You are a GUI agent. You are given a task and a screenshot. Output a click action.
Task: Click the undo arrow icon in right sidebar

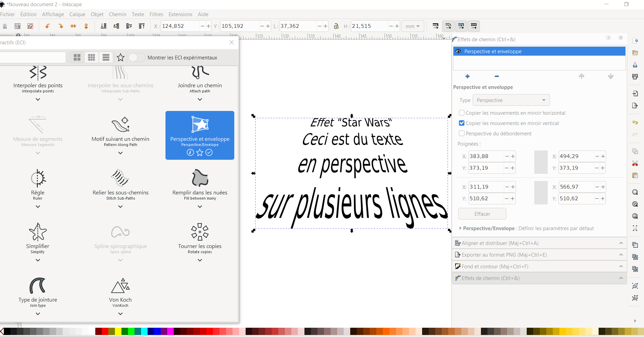(x=635, y=122)
